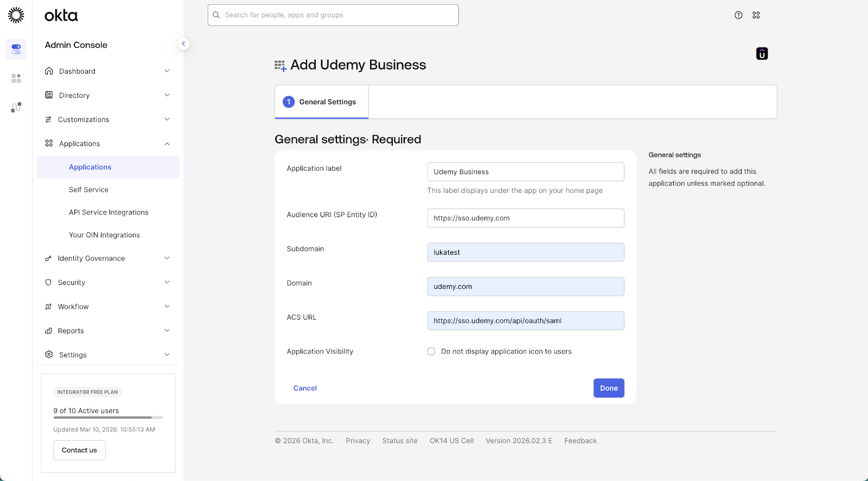Open the Dashboard menu label

77,71
